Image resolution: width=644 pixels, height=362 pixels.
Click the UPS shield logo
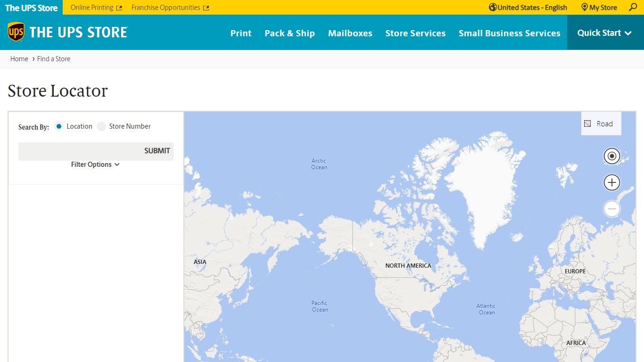pyautogui.click(x=16, y=32)
